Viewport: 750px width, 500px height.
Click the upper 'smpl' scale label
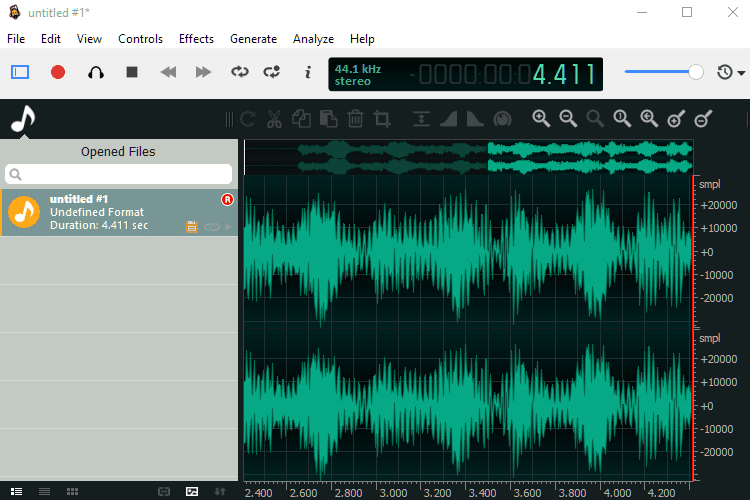(709, 184)
